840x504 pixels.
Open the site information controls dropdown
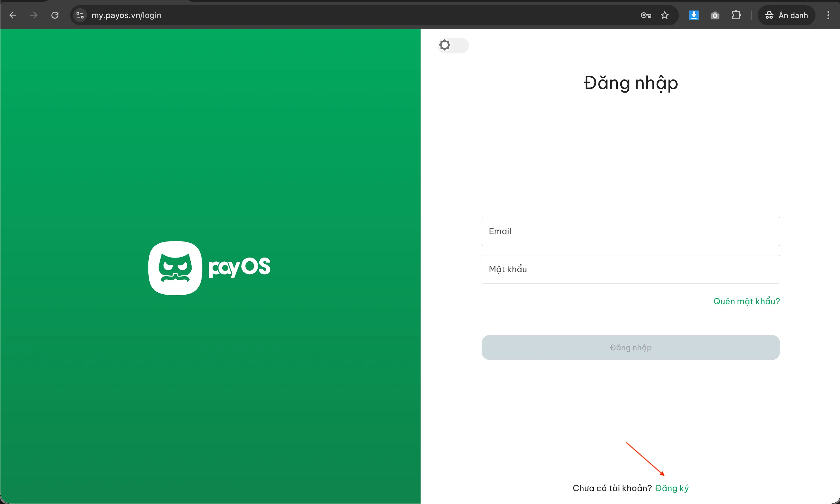click(x=79, y=15)
